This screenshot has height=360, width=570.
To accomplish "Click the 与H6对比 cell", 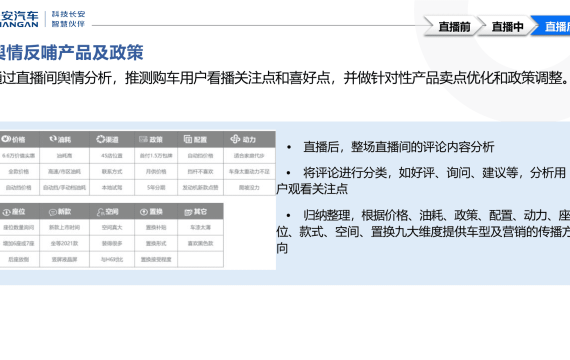I will [x=112, y=259].
